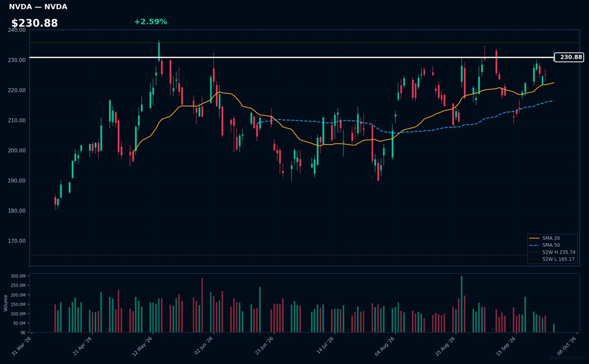Click the 250.0M volume axis label
Image resolution: width=589 pixels, height=364 pixels.
[x=18, y=286]
